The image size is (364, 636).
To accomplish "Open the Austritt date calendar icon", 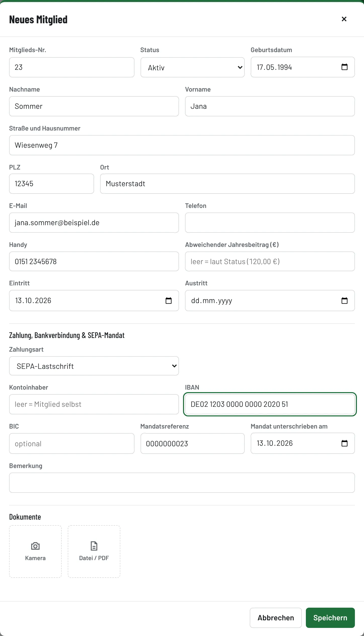I will 344,301.
